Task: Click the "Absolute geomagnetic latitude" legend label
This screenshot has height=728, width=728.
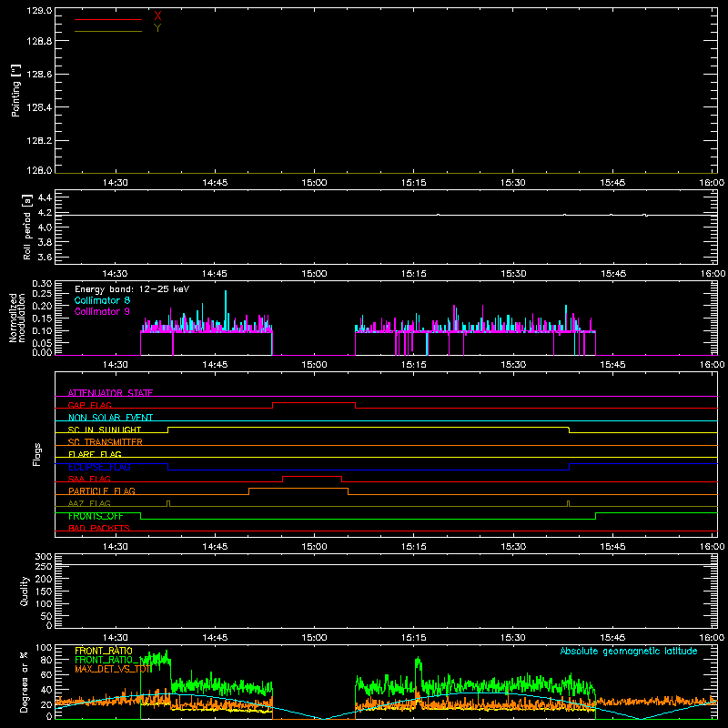Action: pyautogui.click(x=629, y=651)
